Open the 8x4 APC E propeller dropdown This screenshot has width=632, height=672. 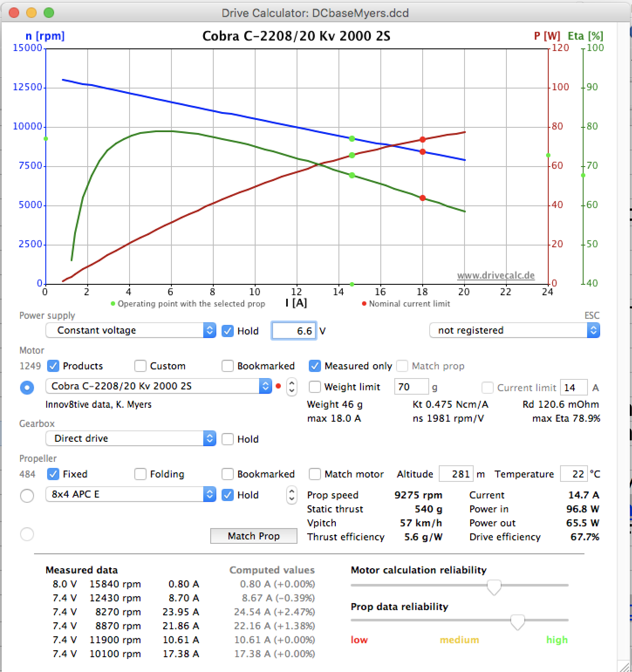[131, 495]
